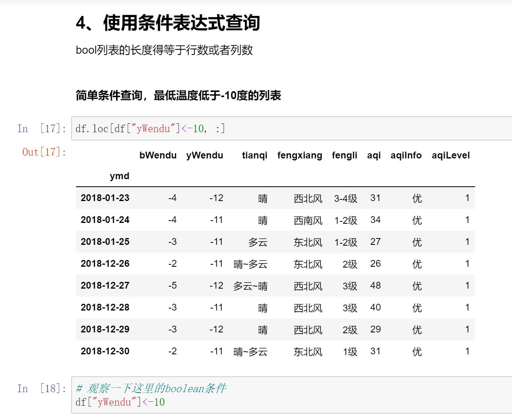
Task: Click the bWendu value -5 in 2018-12-27 row
Action: [x=173, y=285]
